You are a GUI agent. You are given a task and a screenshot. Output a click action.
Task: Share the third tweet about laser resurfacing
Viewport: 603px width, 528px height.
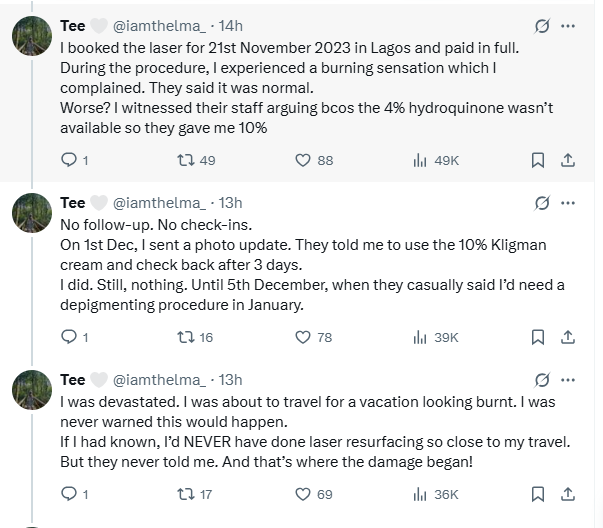pyautogui.click(x=566, y=494)
